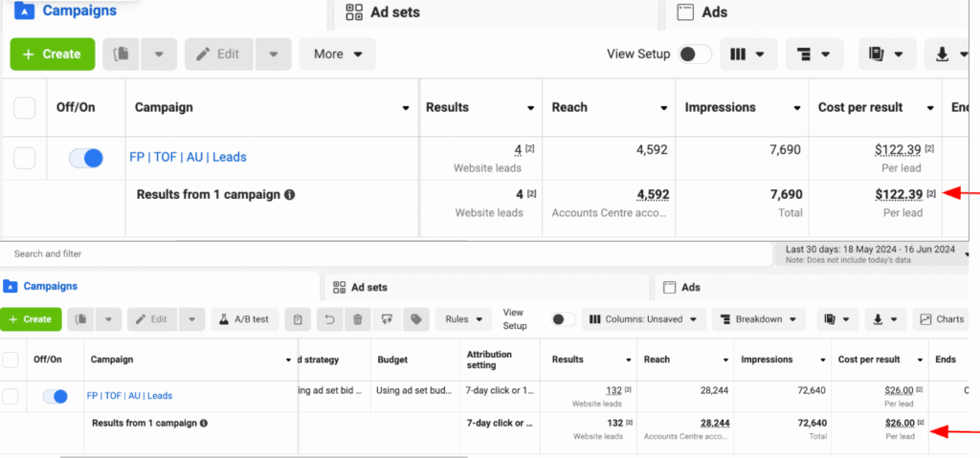This screenshot has width=980, height=458.
Task: Open the Columns: Unsaved dropdown
Action: (642, 319)
